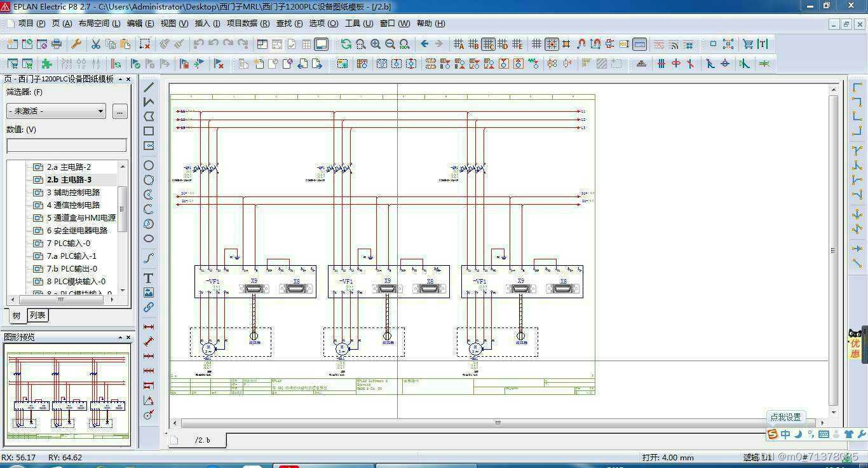Image resolution: width=868 pixels, height=468 pixels.
Task: Open the wrench settings tool icon
Action: (x=76, y=44)
